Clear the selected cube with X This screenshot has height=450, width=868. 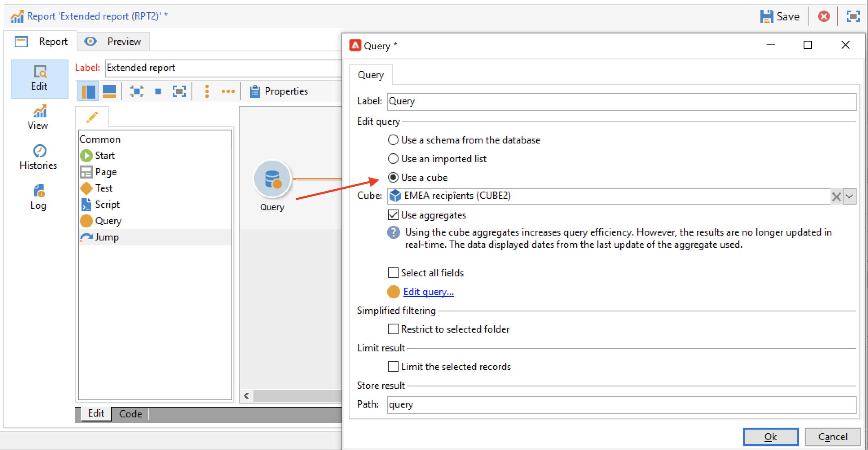point(836,197)
